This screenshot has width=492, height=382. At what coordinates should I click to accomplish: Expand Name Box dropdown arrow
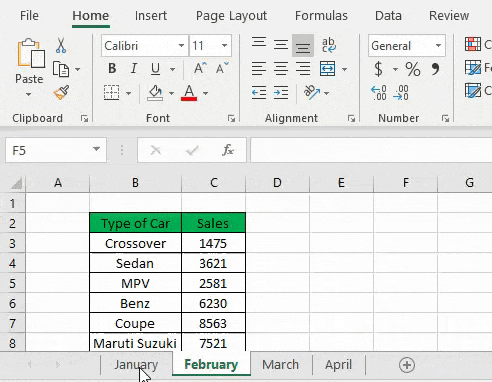(x=96, y=149)
